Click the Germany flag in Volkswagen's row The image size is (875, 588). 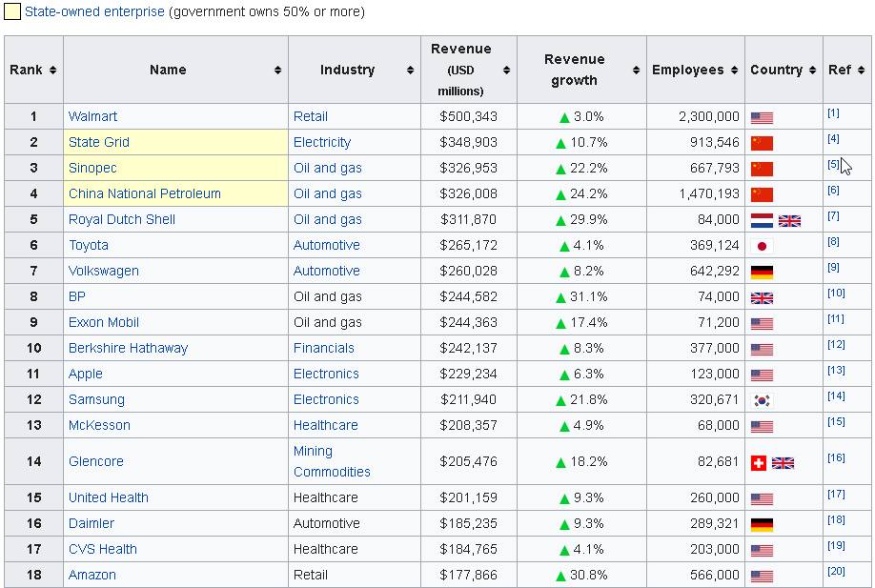pyautogui.click(x=762, y=272)
